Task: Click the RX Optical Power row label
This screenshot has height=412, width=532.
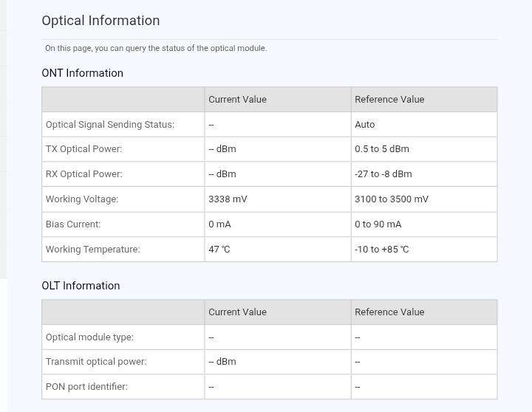Action: (x=83, y=174)
